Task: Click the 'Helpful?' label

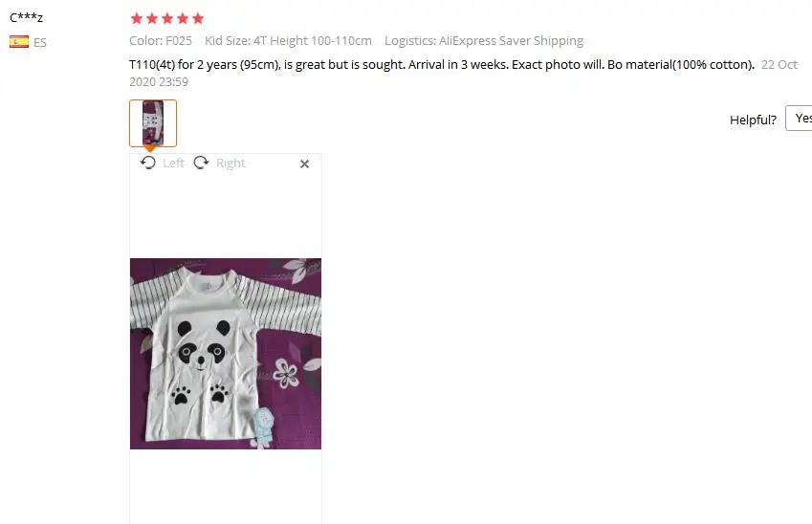Action: 753,120
